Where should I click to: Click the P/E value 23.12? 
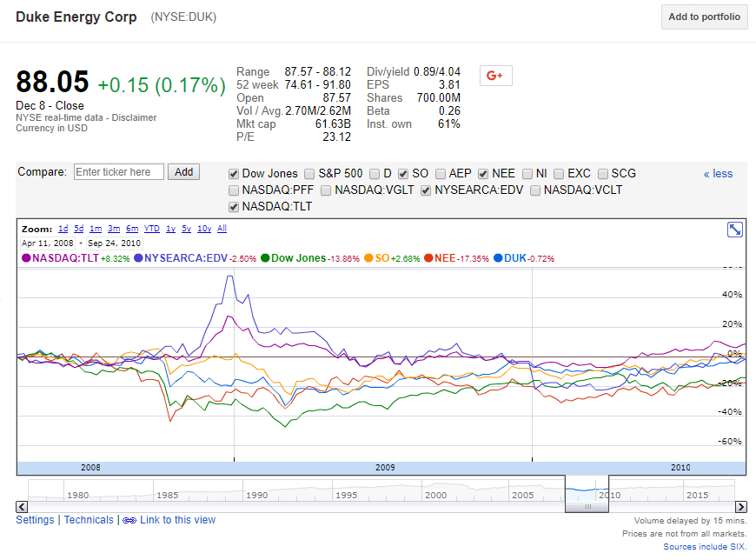[x=337, y=137]
